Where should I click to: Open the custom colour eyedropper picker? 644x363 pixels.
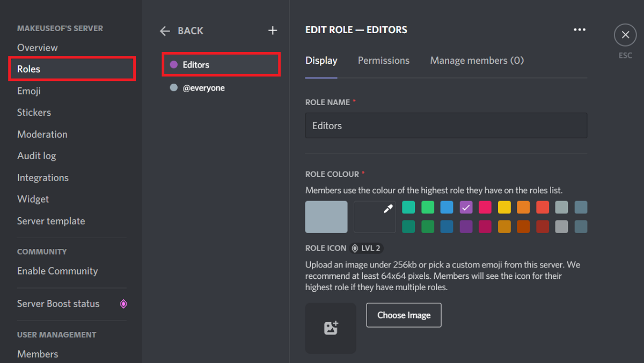374,217
